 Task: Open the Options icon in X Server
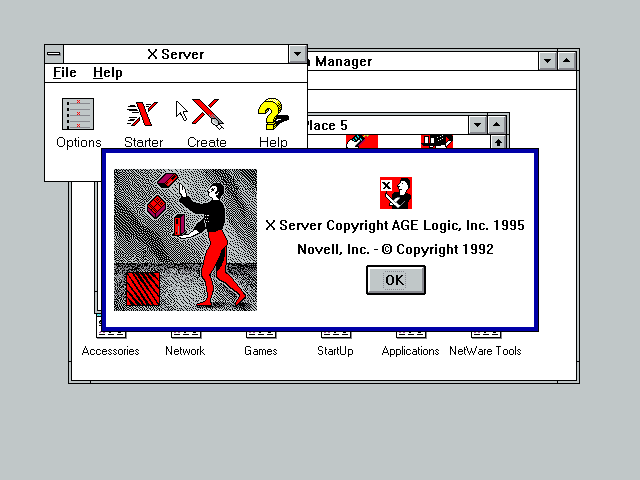tap(78, 114)
